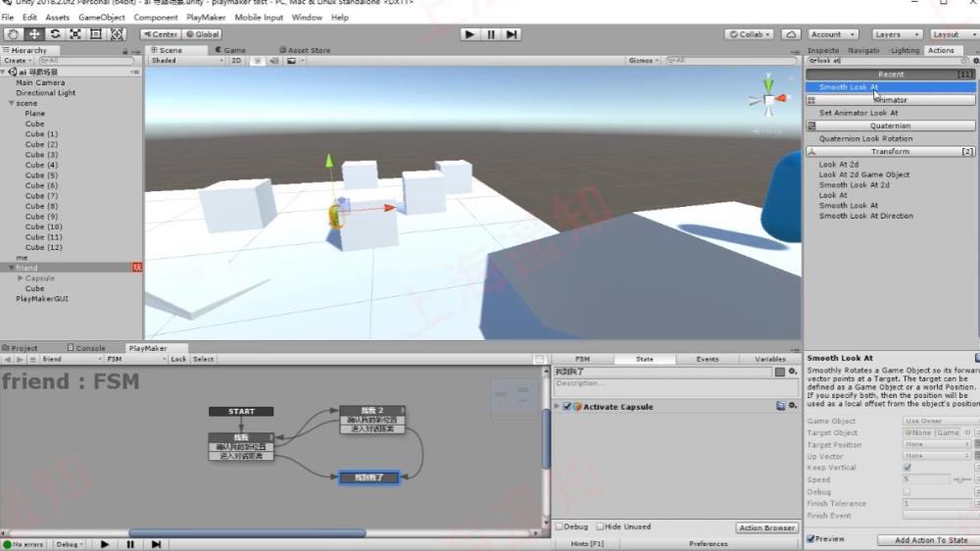The width and height of the screenshot is (980, 551).
Task: Open the Layers dropdown
Action: pyautogui.click(x=897, y=34)
